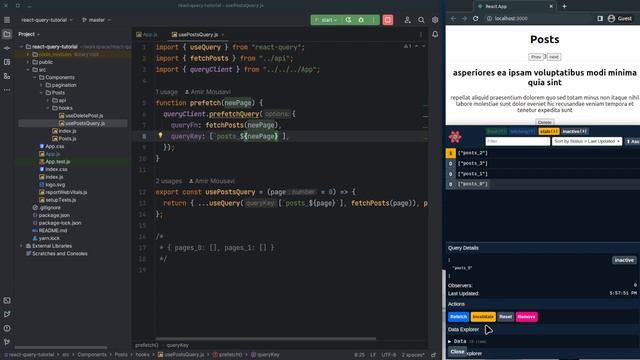This screenshot has width=640, height=360.
Task: Click the Remove action button
Action: [527, 317]
